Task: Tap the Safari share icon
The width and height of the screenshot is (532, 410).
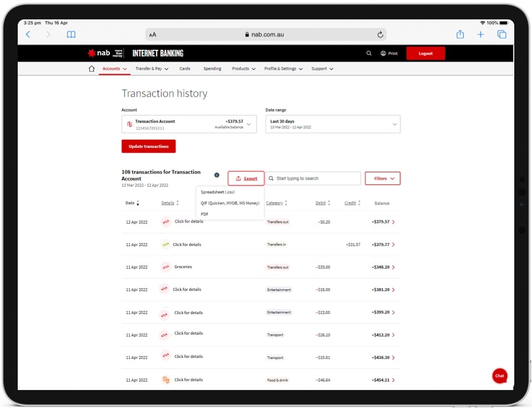Action: point(460,34)
